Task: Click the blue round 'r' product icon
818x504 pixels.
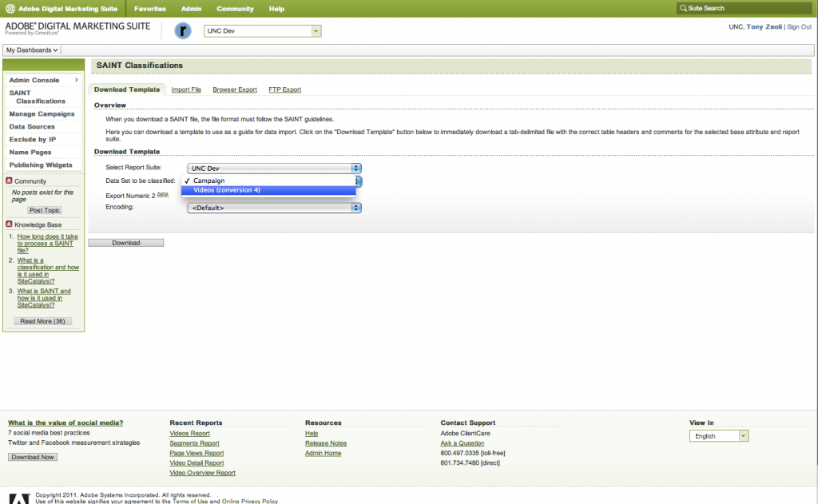Action: coord(183,31)
